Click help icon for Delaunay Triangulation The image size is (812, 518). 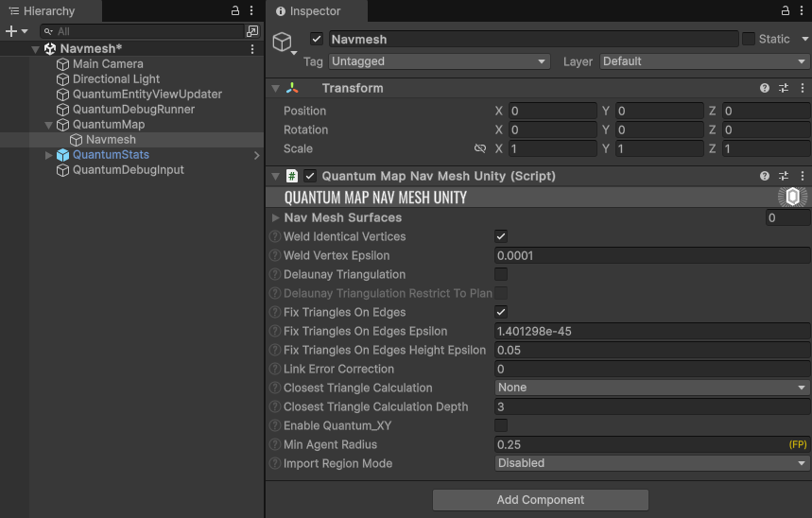point(275,274)
